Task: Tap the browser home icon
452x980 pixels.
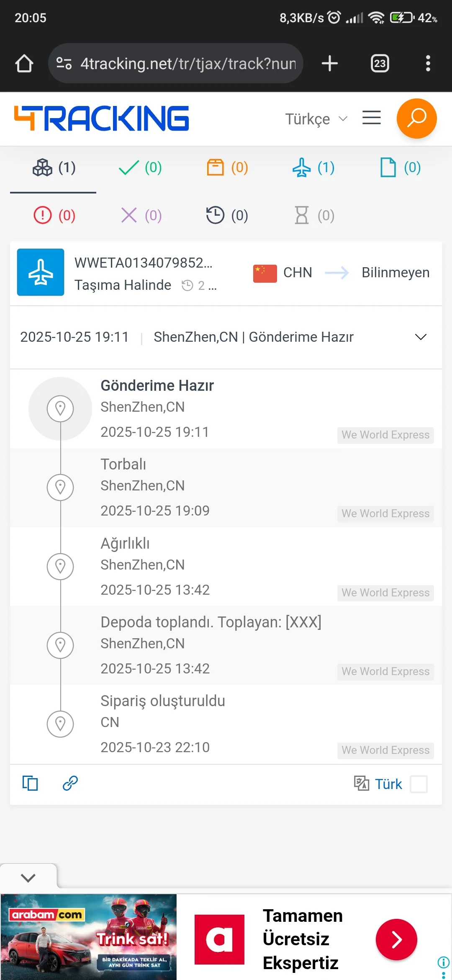Action: point(24,64)
